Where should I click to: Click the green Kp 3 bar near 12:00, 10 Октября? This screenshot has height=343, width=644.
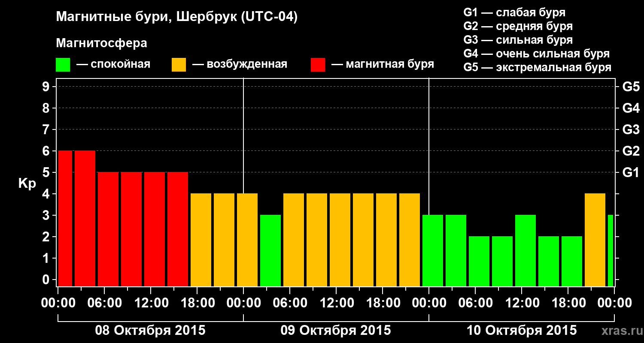[526, 251]
